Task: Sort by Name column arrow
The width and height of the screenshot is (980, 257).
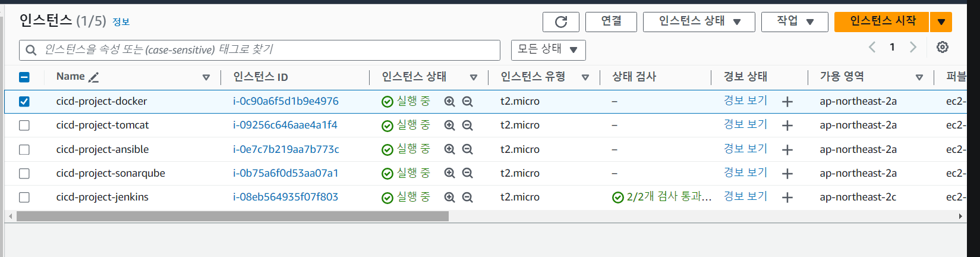Action: click(206, 77)
